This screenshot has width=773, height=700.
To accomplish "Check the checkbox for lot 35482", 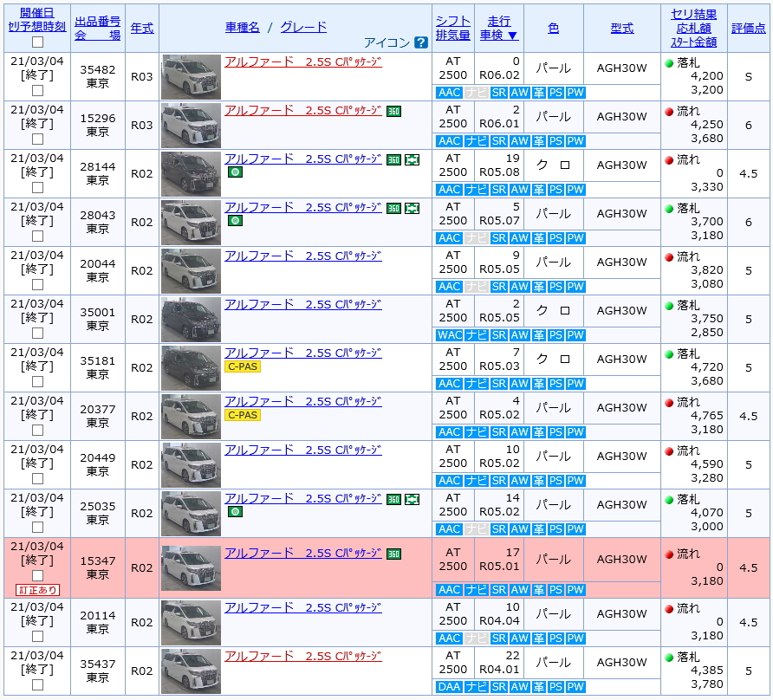I will pos(37,91).
